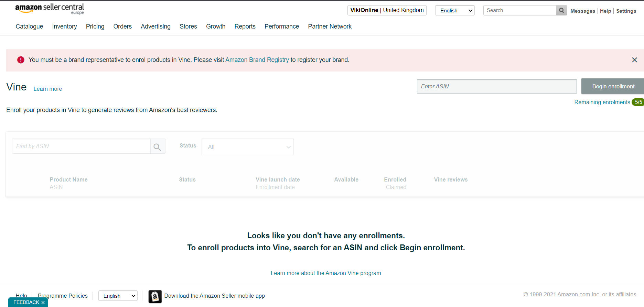Viewport: 644px width, 307px height.
Task: Open the Partner Network menu
Action: (330, 26)
